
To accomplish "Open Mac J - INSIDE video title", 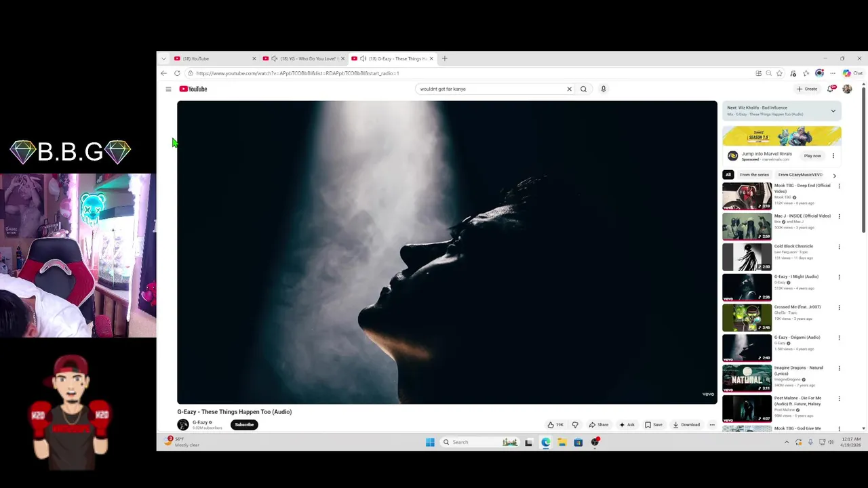I will pyautogui.click(x=802, y=216).
